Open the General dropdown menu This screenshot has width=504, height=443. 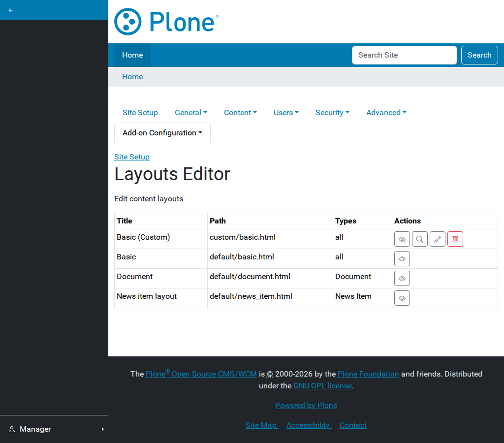pos(190,113)
